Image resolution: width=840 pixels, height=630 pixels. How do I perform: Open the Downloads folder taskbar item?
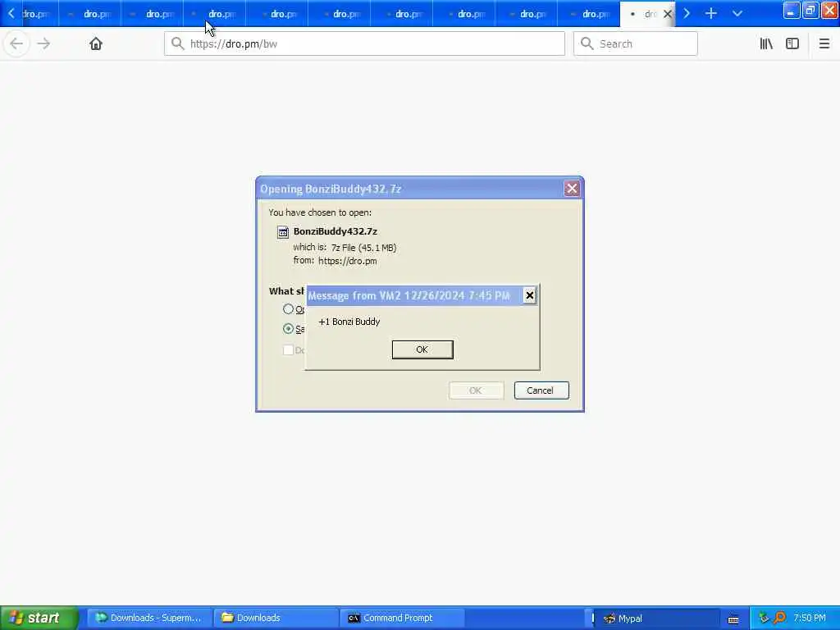click(276, 618)
